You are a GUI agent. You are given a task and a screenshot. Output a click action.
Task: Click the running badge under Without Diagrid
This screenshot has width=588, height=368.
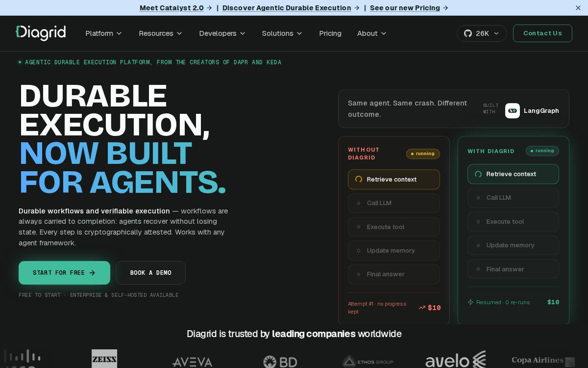pyautogui.click(x=423, y=154)
